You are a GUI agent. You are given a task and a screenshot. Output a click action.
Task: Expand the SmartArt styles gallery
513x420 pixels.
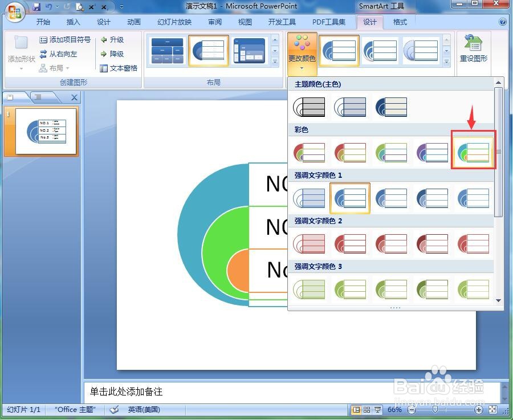pos(446,62)
